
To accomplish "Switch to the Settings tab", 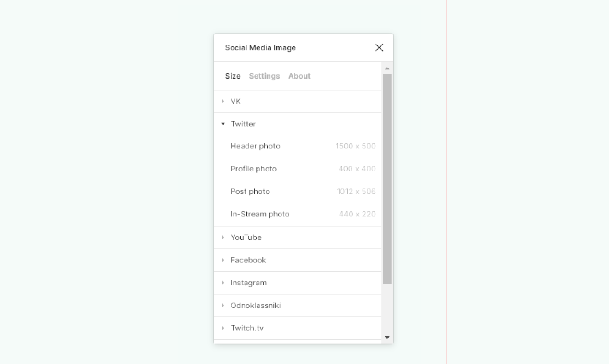I will [264, 76].
